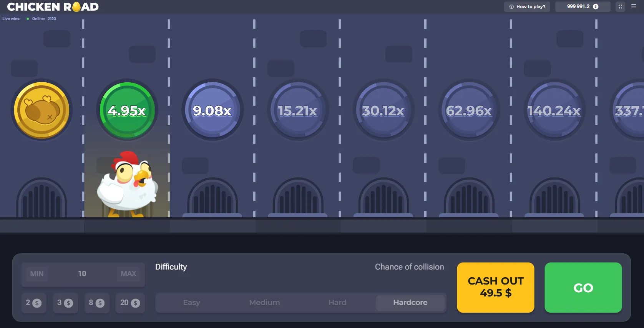This screenshot has height=328, width=644.
Task: Choose the 8 $ quick bet
Action: [x=97, y=303]
